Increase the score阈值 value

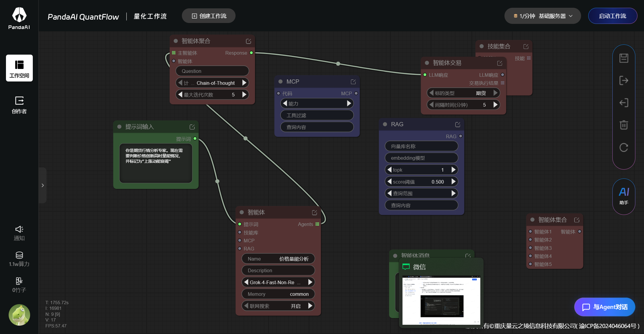[453, 181]
